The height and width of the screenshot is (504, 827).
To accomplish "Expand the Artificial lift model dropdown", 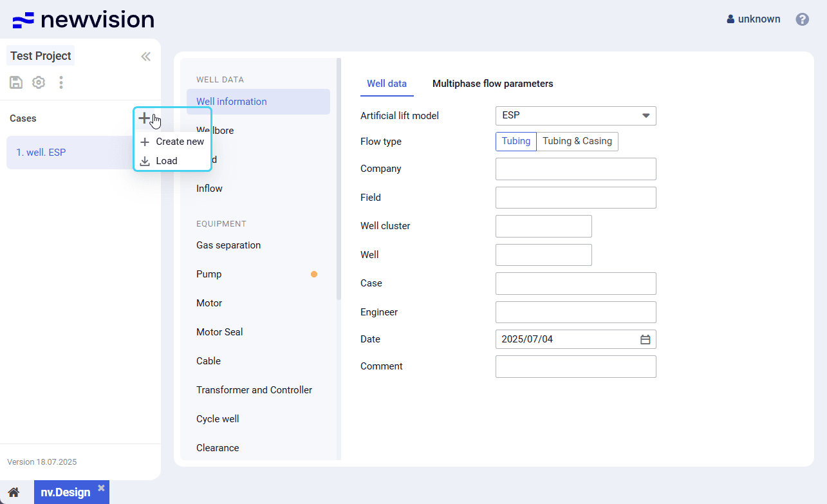I will tap(646, 116).
